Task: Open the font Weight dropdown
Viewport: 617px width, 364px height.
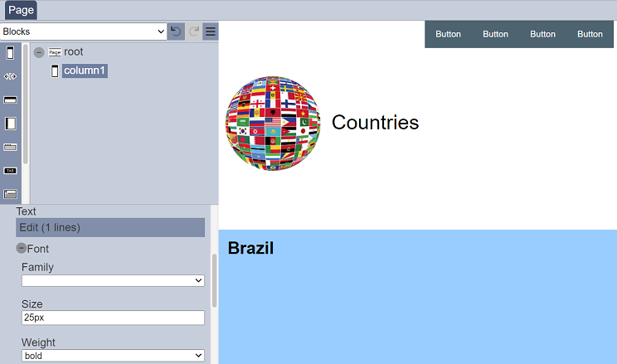Action: pos(113,356)
